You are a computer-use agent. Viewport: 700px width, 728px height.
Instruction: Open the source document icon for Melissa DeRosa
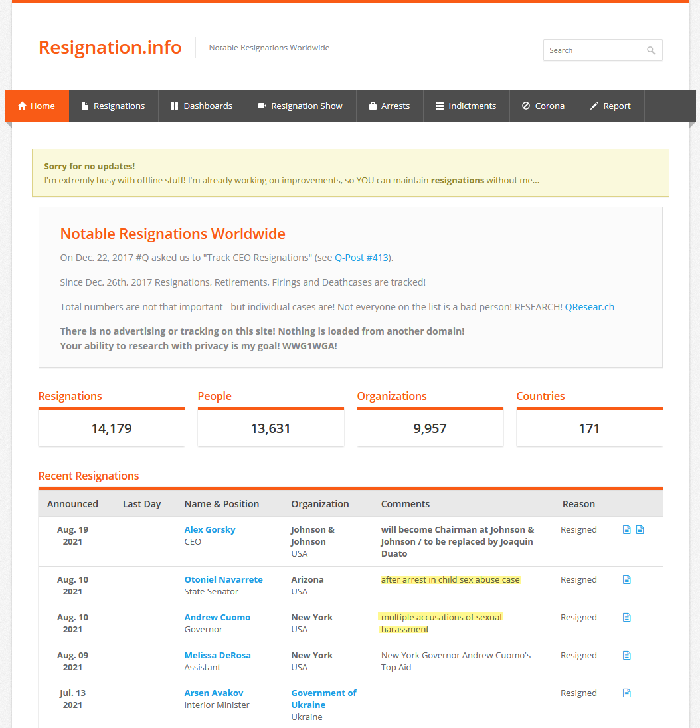[x=627, y=655]
